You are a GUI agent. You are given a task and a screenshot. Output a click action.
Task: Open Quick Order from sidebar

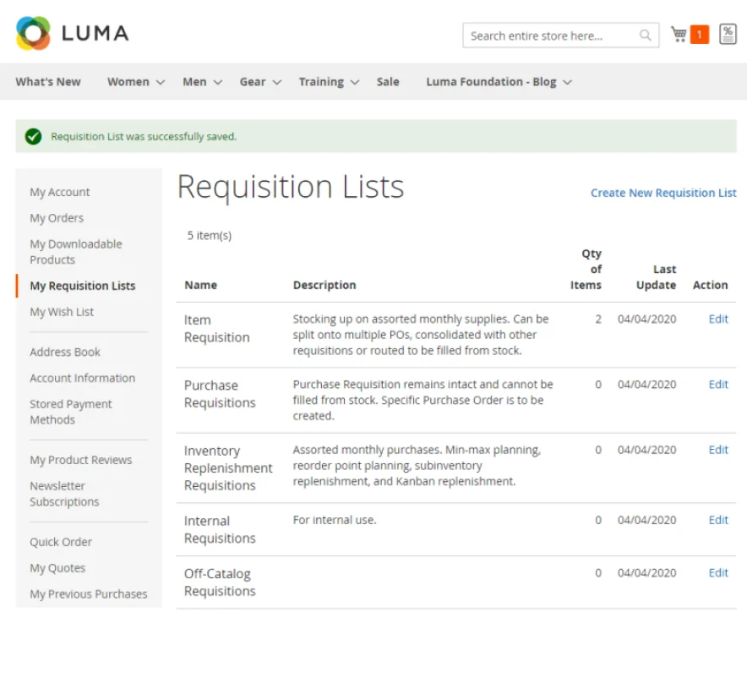click(61, 542)
